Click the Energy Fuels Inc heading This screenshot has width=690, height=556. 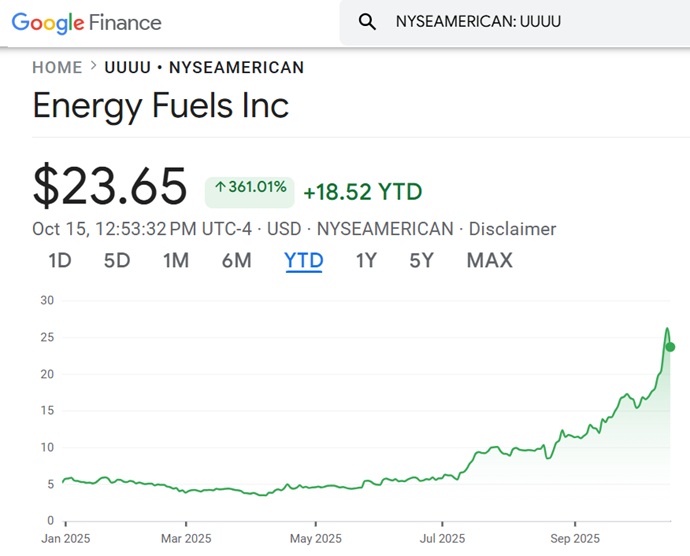coord(161,106)
